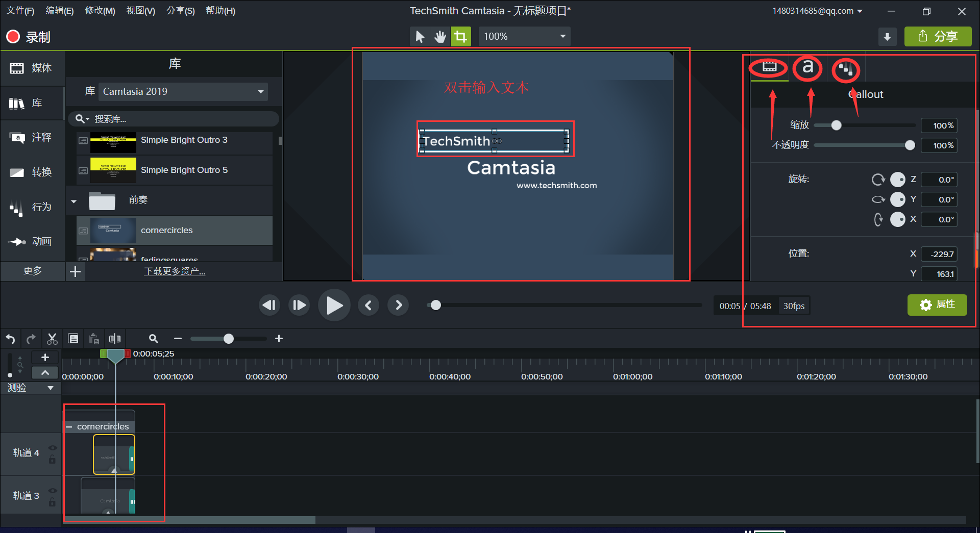Click the green Share button

pos(938,37)
